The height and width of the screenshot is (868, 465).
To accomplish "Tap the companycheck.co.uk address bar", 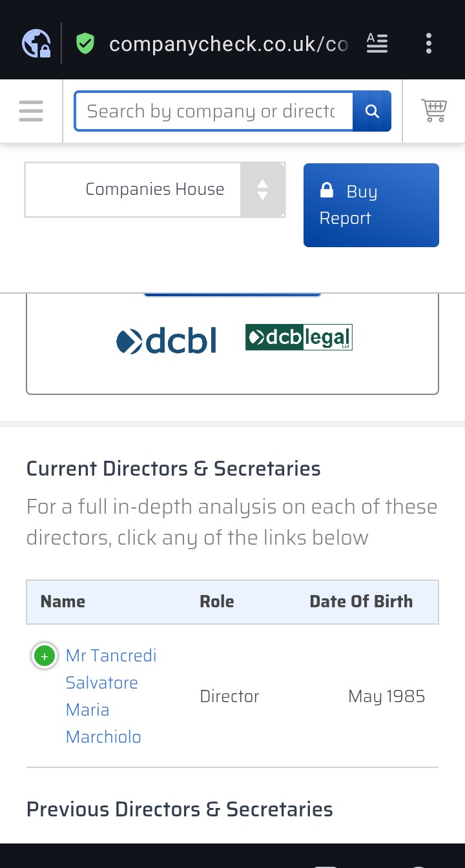I will coord(228,44).
